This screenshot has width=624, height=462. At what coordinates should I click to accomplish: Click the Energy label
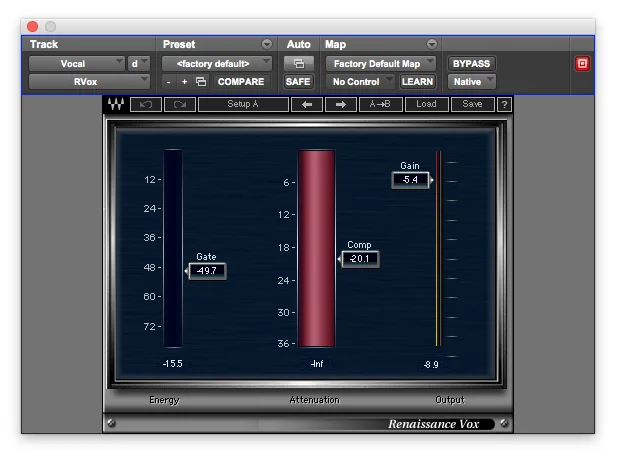tap(164, 400)
